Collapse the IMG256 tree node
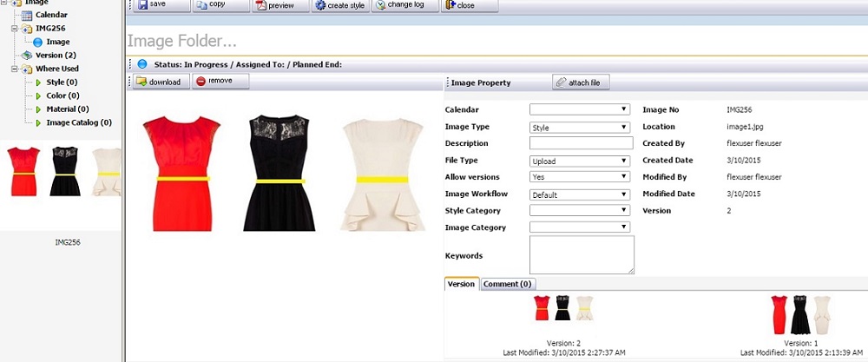 click(15, 29)
